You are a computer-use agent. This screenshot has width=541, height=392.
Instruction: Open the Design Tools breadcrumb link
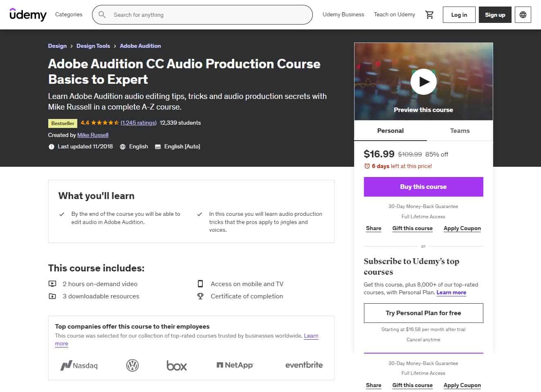93,46
